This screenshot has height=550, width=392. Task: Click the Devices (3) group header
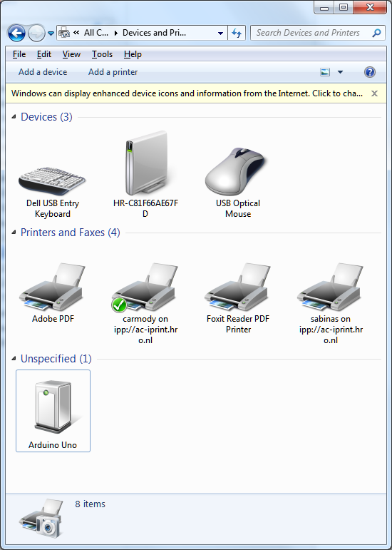tap(46, 117)
